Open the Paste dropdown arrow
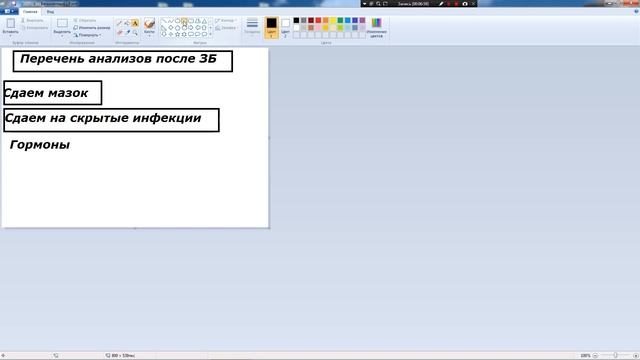This screenshot has width=640, height=360. coord(11,36)
